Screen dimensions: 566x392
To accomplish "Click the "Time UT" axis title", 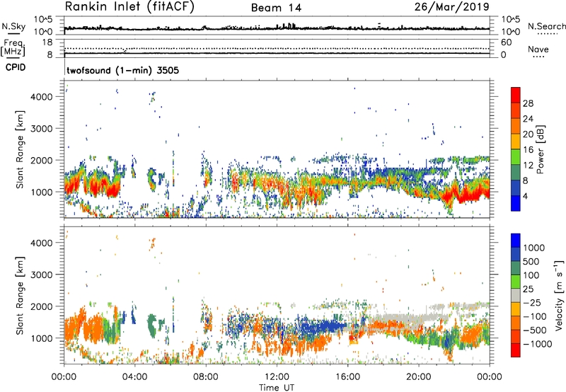I will click(277, 387).
